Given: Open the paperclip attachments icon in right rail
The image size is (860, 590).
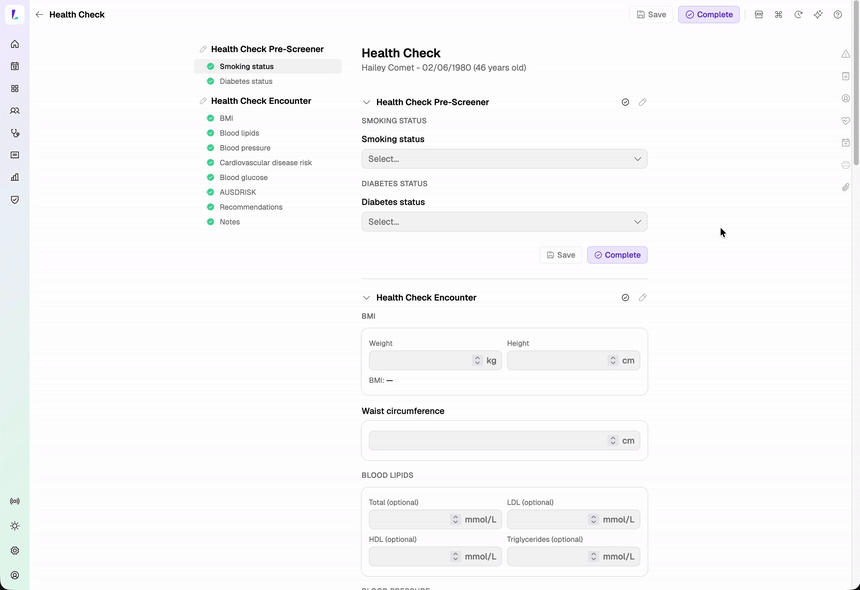Looking at the screenshot, I should (846, 187).
